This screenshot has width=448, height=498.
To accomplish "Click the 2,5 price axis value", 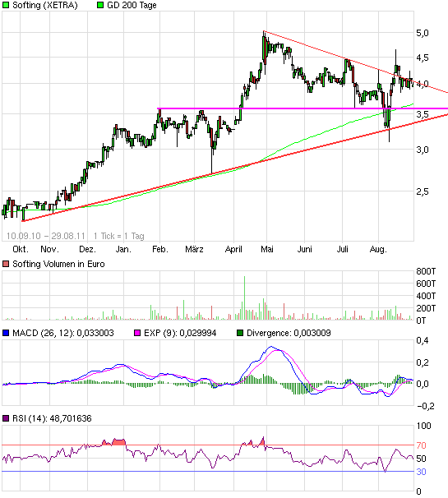I will (423, 191).
